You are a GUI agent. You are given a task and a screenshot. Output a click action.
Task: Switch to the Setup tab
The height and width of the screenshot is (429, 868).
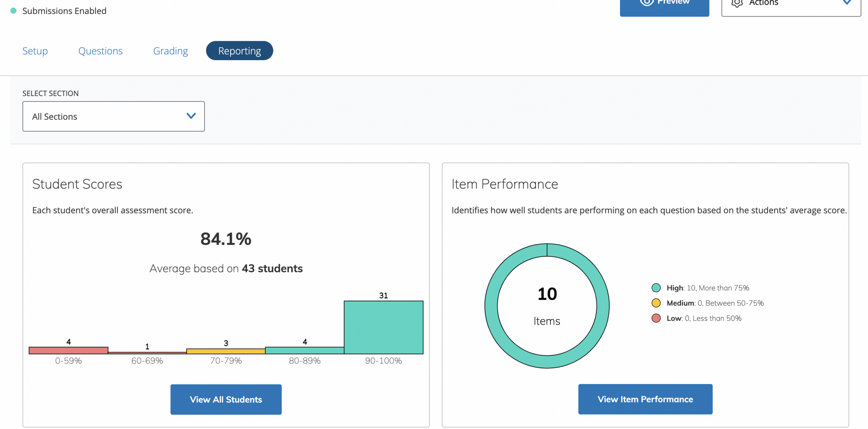(35, 51)
